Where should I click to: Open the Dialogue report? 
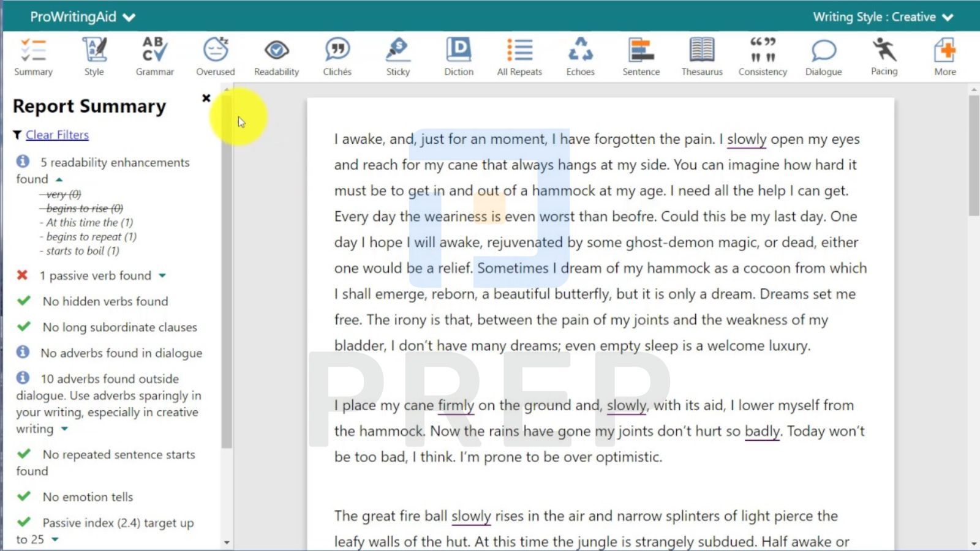(x=823, y=55)
